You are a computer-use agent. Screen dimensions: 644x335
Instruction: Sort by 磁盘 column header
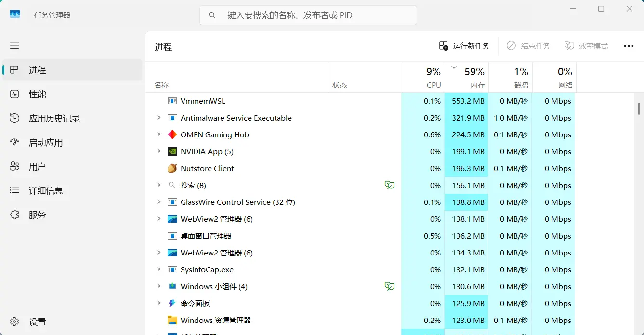pyautogui.click(x=510, y=77)
